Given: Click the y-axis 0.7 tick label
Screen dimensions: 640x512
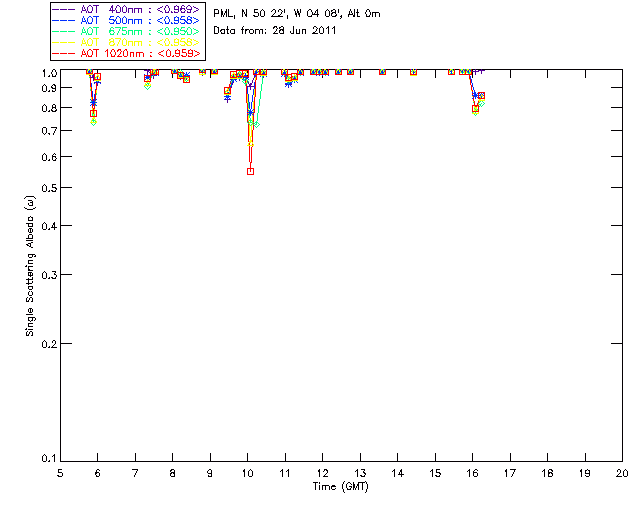Looking at the screenshot, I should pos(49,131).
